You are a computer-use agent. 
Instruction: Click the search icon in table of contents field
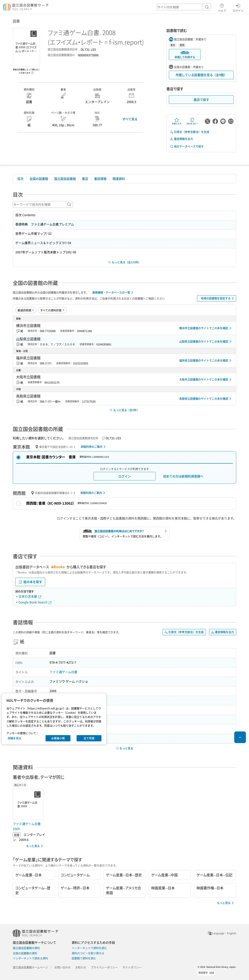(69, 205)
